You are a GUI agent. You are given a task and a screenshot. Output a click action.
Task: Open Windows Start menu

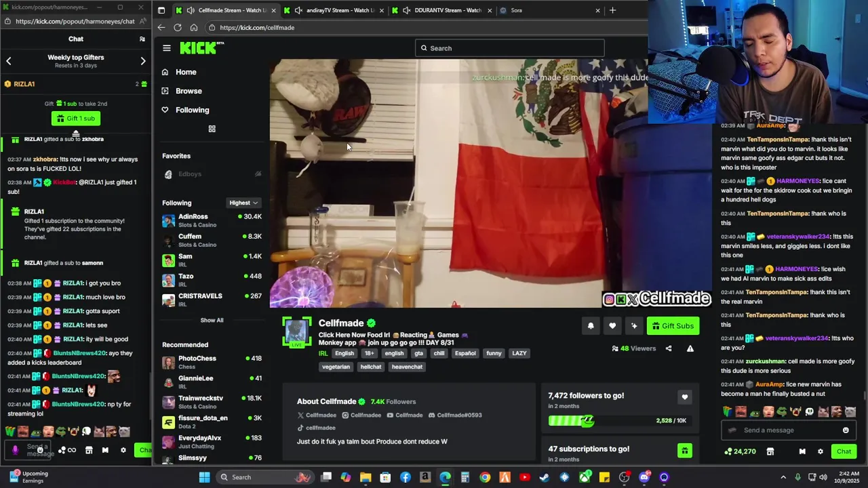click(x=204, y=477)
